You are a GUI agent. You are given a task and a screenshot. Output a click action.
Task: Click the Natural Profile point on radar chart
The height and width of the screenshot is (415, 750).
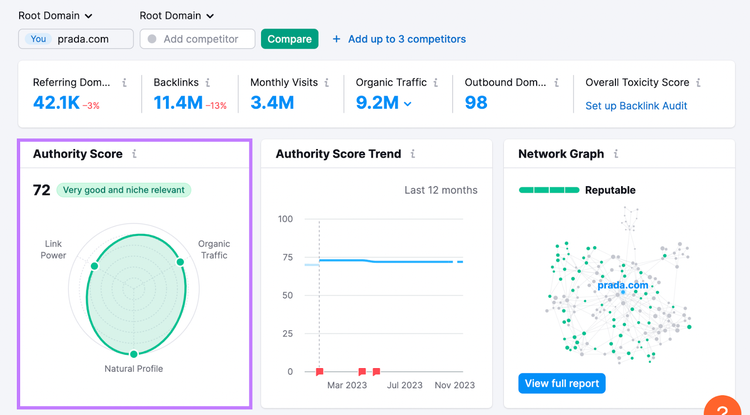click(x=134, y=354)
